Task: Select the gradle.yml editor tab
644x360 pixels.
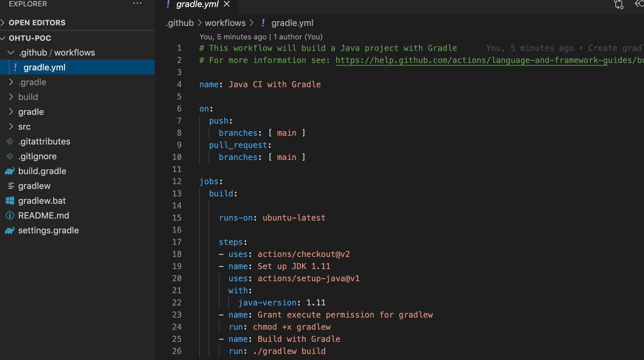Action: [x=197, y=4]
